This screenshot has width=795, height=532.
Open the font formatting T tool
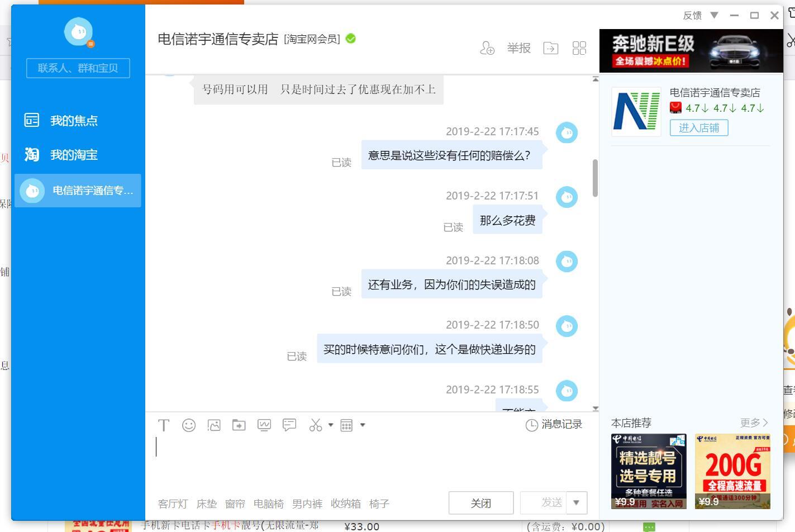(x=164, y=425)
